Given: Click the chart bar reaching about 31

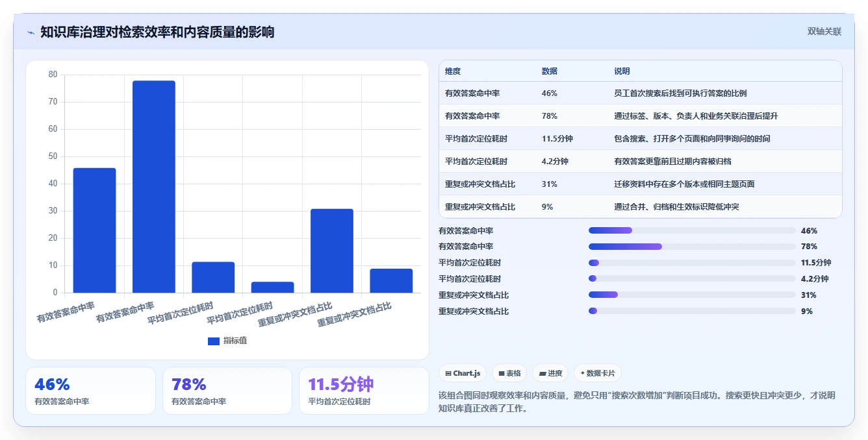Looking at the screenshot, I should click(x=332, y=251).
